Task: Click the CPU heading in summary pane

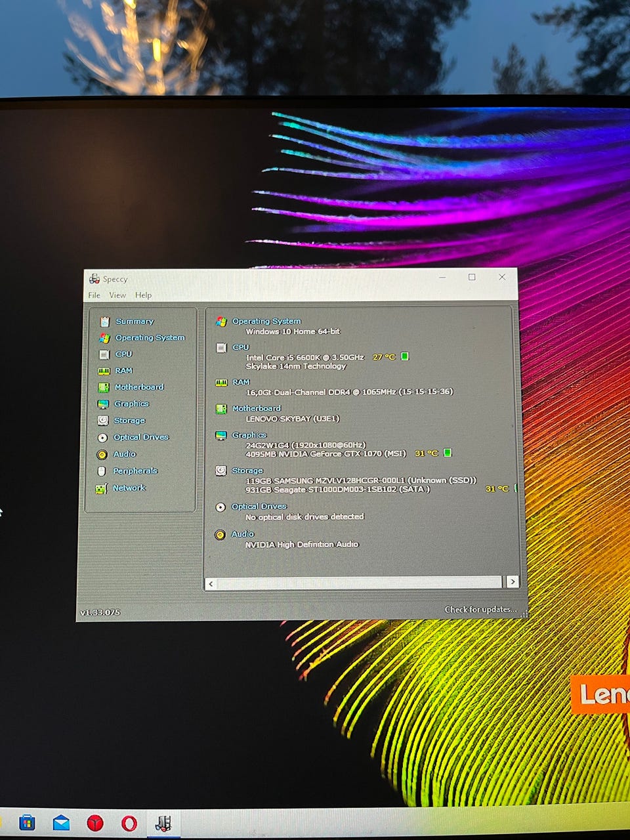Action: click(x=241, y=347)
